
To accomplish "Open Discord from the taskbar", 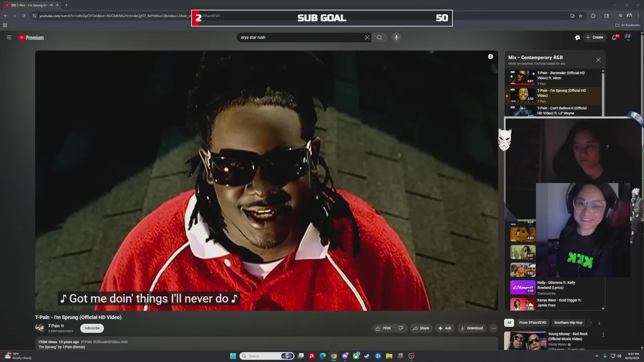I will (x=345, y=356).
